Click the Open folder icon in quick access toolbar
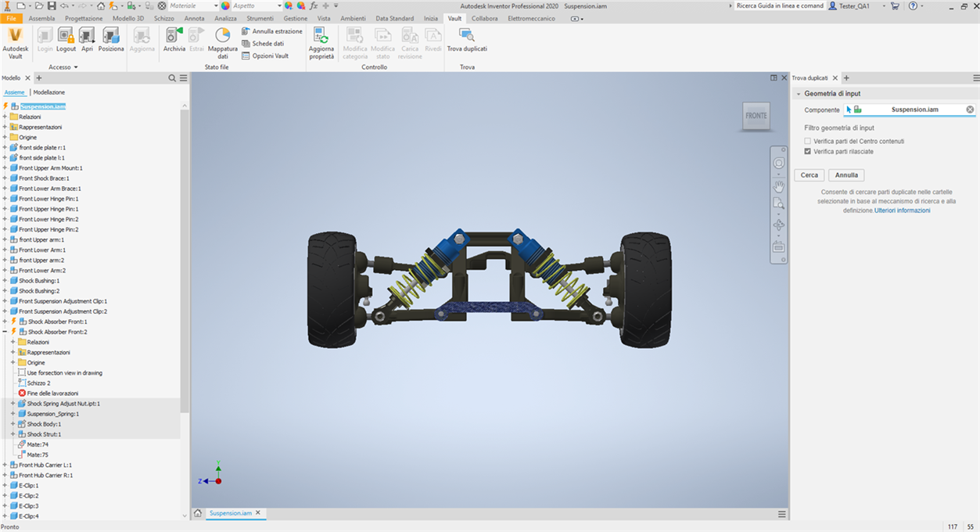 click(x=39, y=5)
